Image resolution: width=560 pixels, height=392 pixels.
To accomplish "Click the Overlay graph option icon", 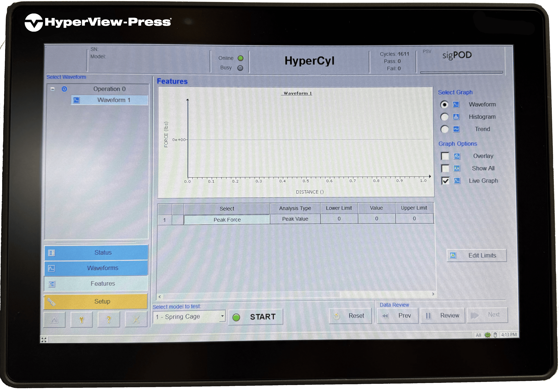I will pos(457,156).
